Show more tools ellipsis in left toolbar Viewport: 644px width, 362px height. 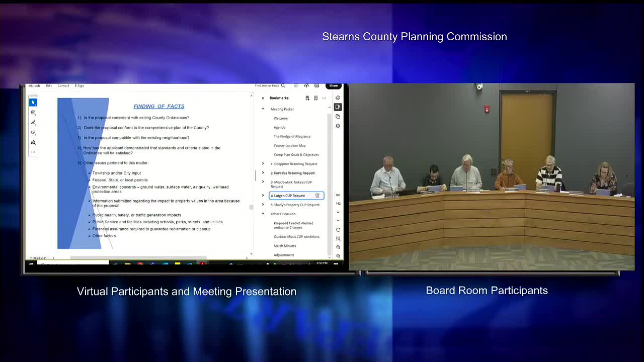pyautogui.click(x=33, y=152)
